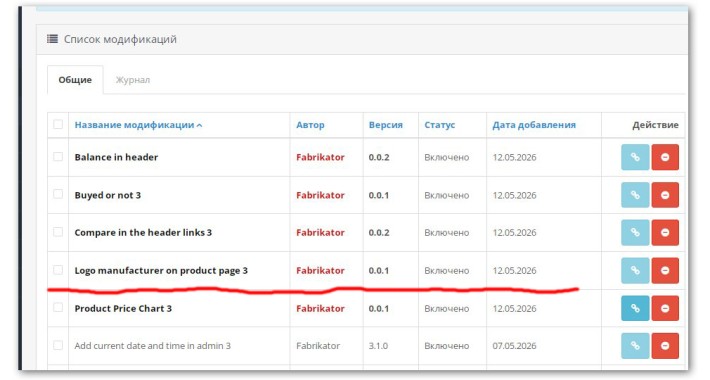The width and height of the screenshot is (710, 380).
Task: Click Logo manufacturer on product page 3 name
Action: (x=161, y=270)
